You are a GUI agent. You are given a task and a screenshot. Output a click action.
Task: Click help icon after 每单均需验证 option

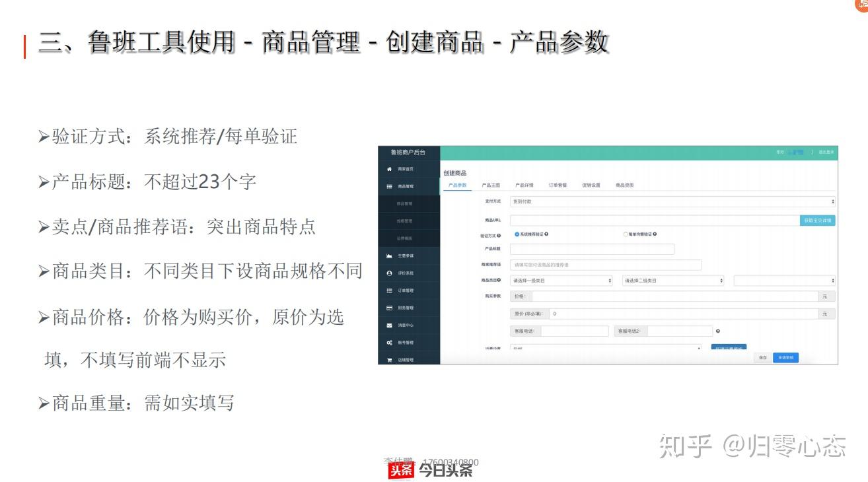coord(655,234)
